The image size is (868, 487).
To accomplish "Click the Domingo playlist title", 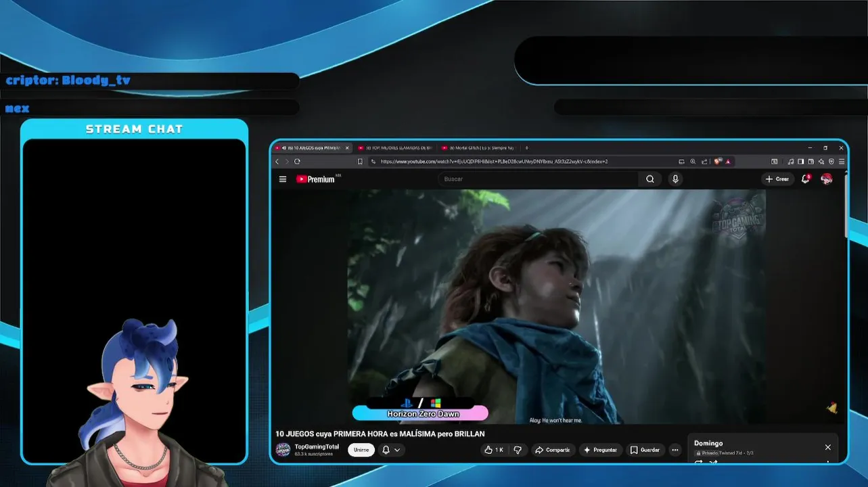I will [708, 443].
